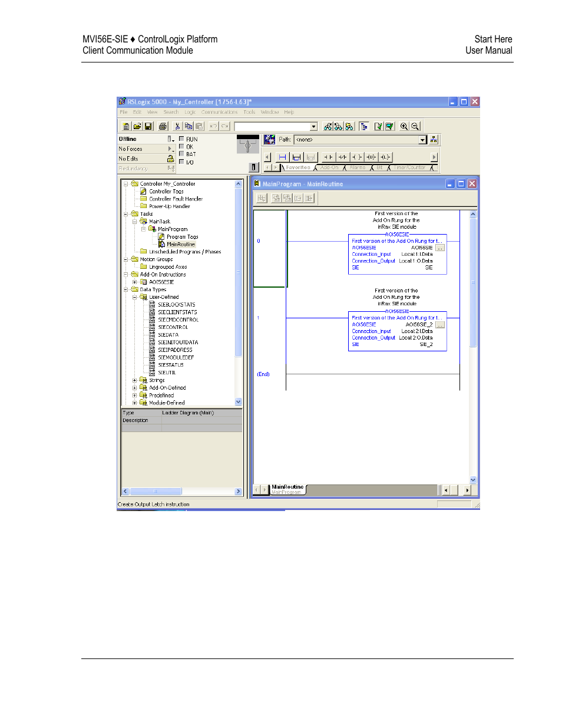Click the Open project folder icon
562x728 pixels.
(137, 126)
